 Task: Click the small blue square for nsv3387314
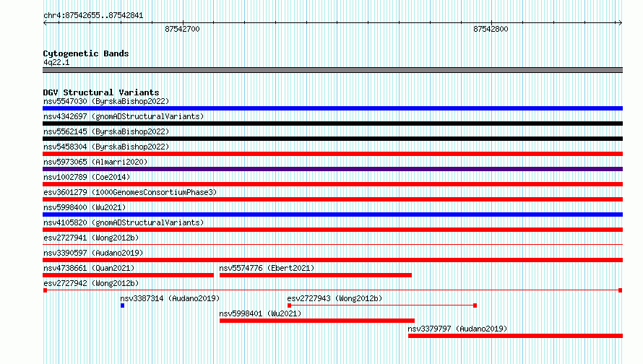click(x=122, y=305)
